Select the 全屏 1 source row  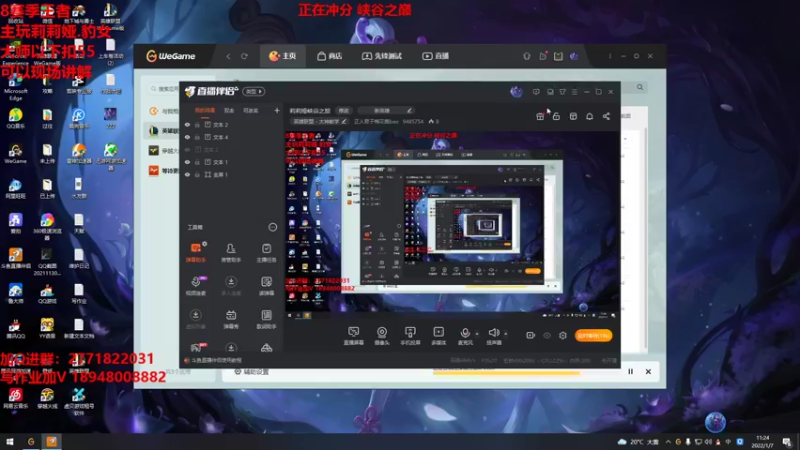[231, 174]
